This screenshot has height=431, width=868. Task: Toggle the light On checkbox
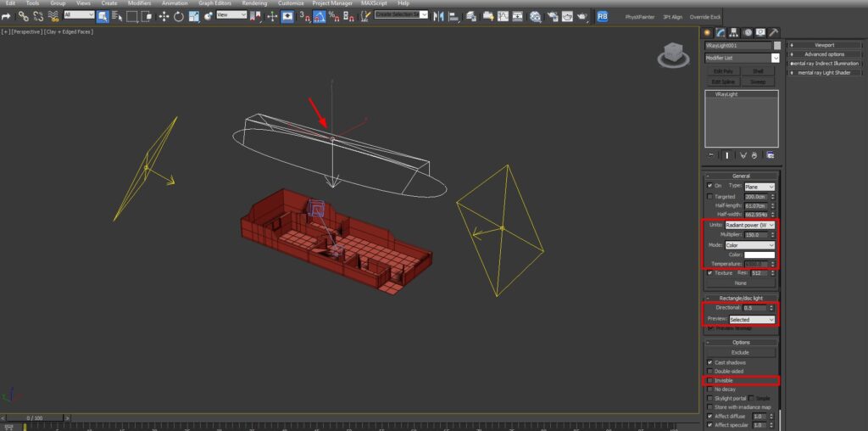coord(709,186)
